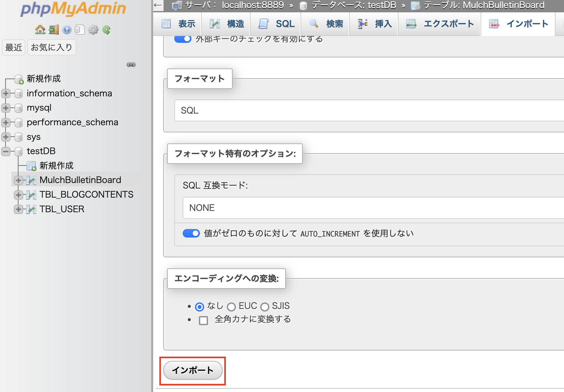Viewport: 564px width, 392px height.
Task: Click the log out door icon
Action: point(54,29)
